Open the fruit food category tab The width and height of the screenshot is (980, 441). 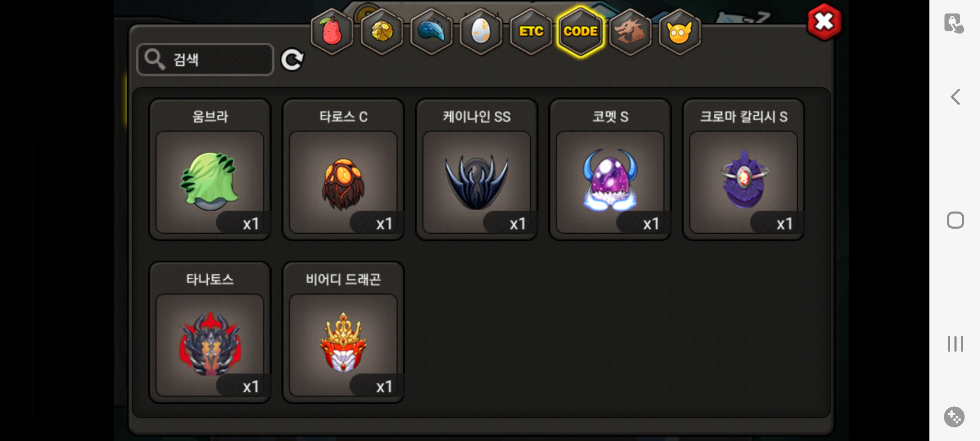click(x=332, y=32)
